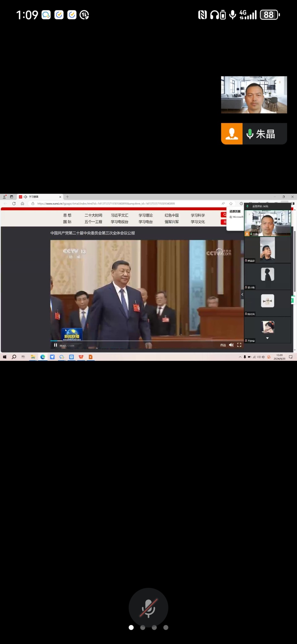The width and height of the screenshot is (297, 644).
Task: Click the favorites star in address bar
Action: point(231,204)
